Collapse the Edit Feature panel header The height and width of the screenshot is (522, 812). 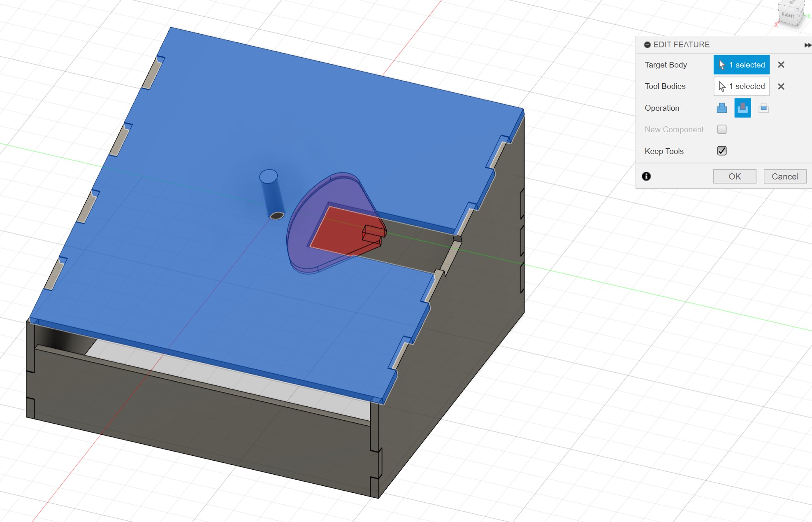point(647,44)
